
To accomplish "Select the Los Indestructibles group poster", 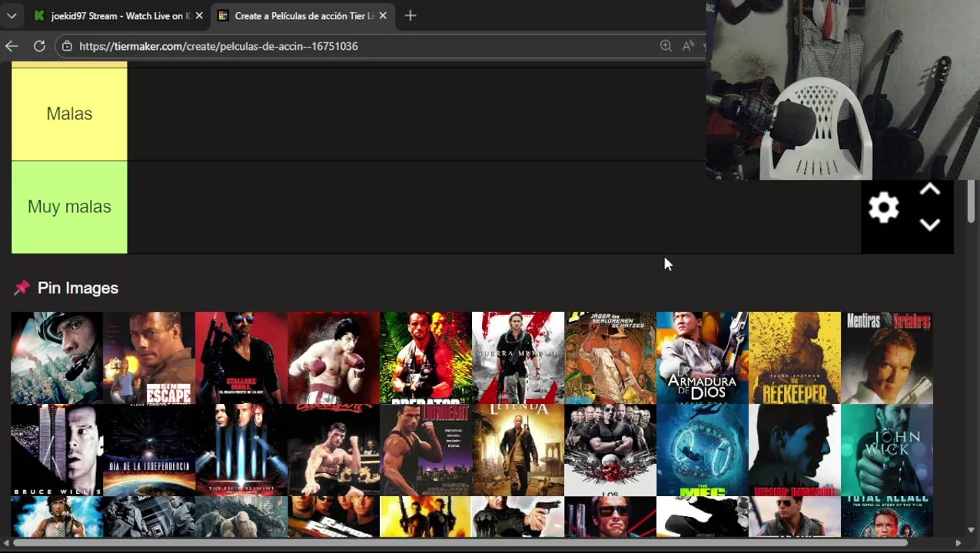I will click(610, 450).
